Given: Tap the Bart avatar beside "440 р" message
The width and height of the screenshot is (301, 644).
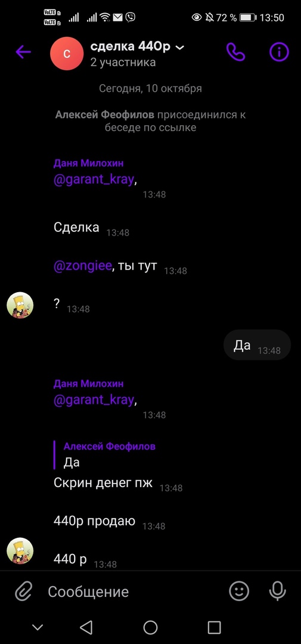Looking at the screenshot, I should tap(20, 551).
